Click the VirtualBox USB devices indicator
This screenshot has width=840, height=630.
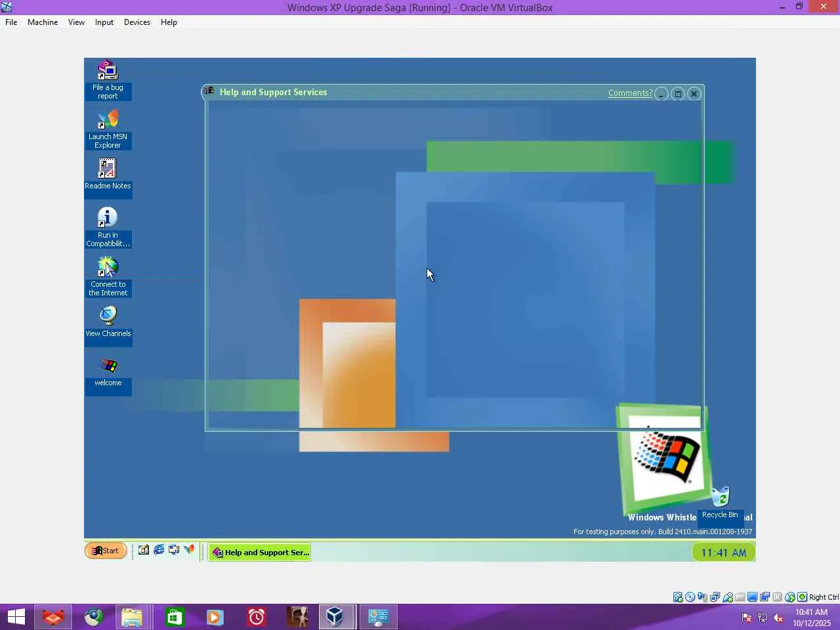pos(728,597)
